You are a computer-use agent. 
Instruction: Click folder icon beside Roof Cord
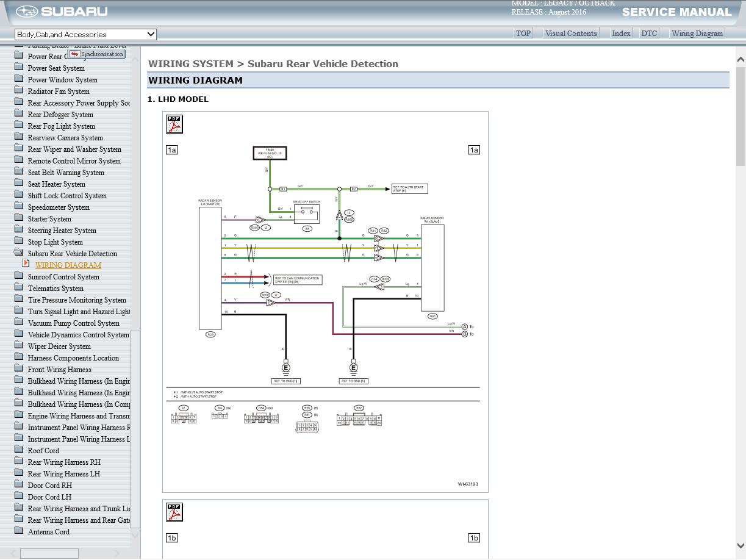pyautogui.click(x=18, y=450)
